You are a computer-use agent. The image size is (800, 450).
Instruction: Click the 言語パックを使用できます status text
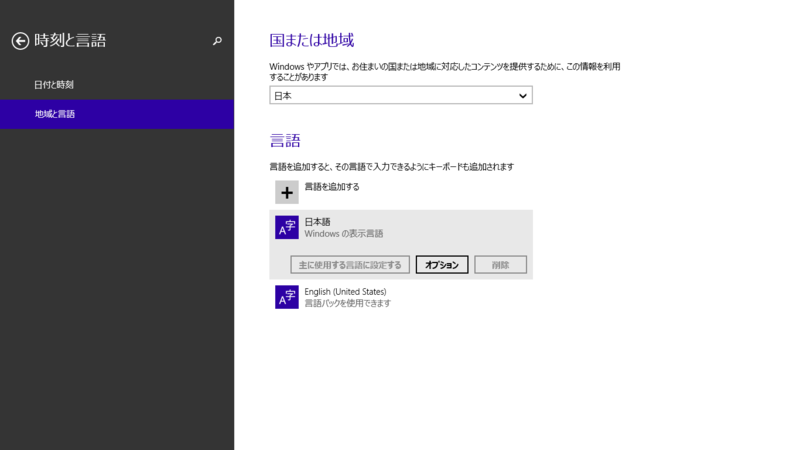(x=347, y=303)
